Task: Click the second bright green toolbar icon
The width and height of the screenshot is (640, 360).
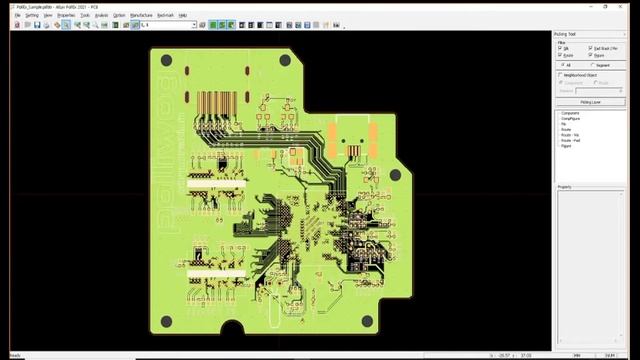Action: [x=222, y=25]
